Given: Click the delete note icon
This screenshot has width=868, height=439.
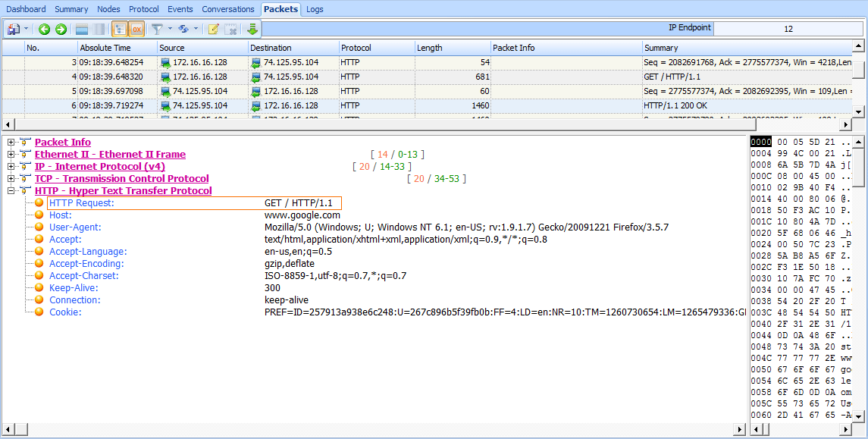Looking at the screenshot, I should coord(231,30).
